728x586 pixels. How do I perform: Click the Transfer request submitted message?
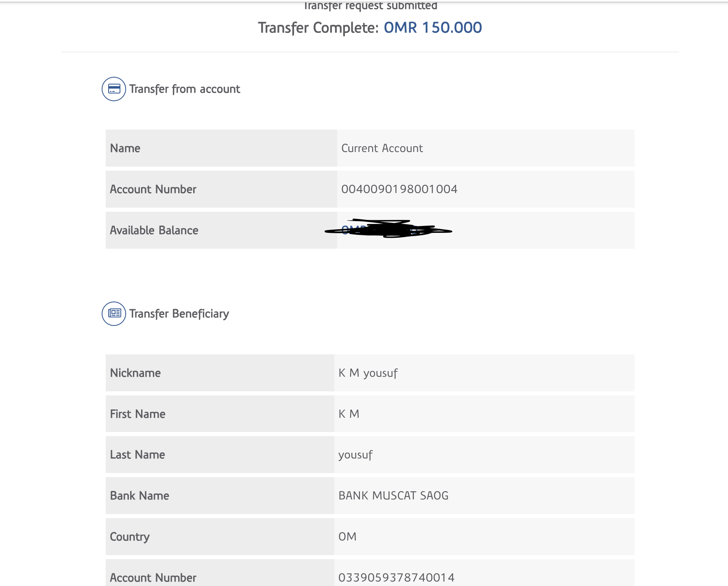[x=370, y=6]
